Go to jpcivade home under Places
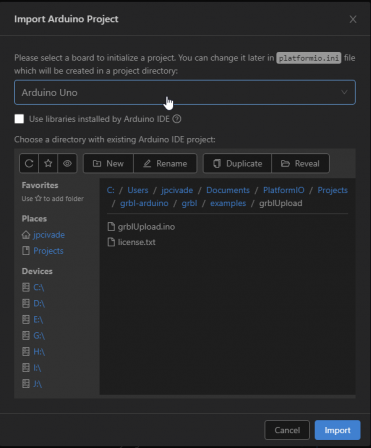The image size is (371, 448). 49,235
